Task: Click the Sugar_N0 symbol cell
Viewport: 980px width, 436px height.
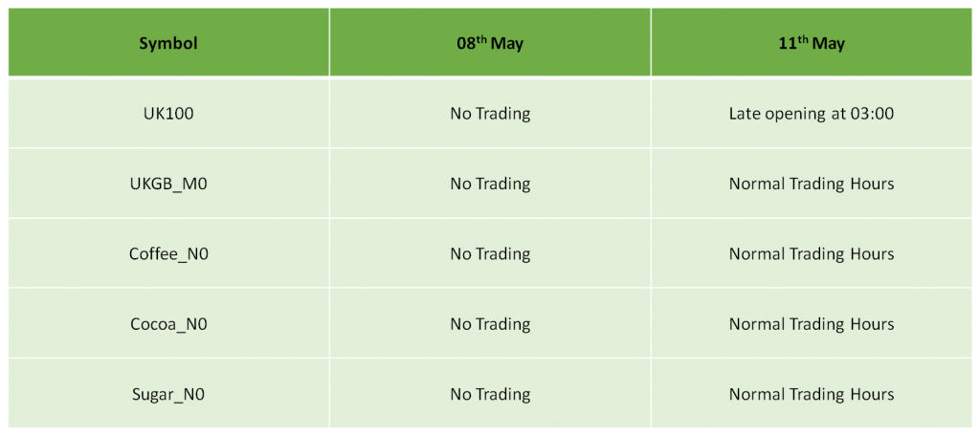Action: 168,394
